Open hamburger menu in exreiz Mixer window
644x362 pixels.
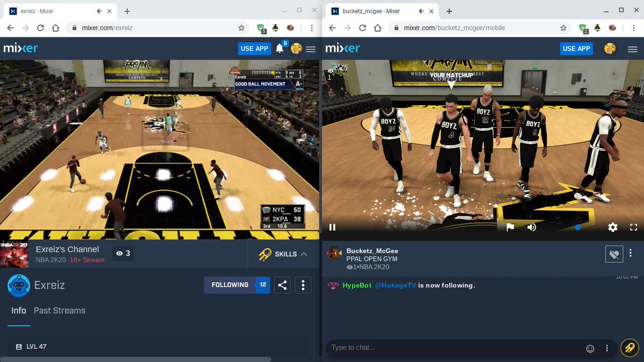(311, 49)
